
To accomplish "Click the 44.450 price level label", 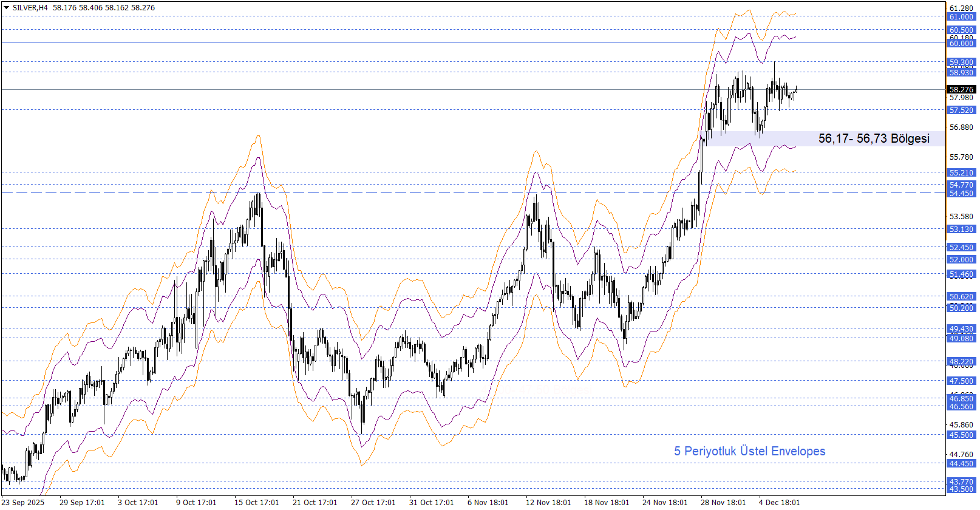I will pos(961,464).
